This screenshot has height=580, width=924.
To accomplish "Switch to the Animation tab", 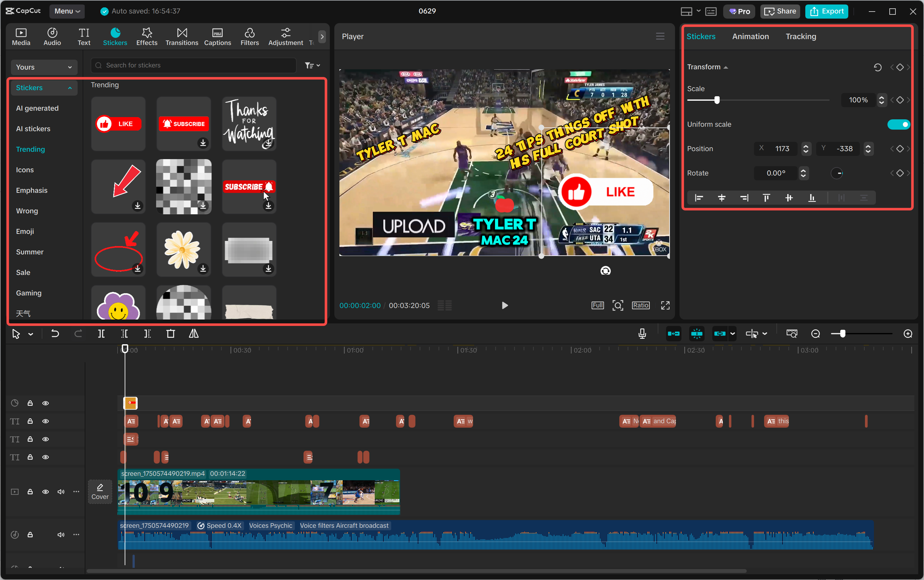I will click(750, 37).
